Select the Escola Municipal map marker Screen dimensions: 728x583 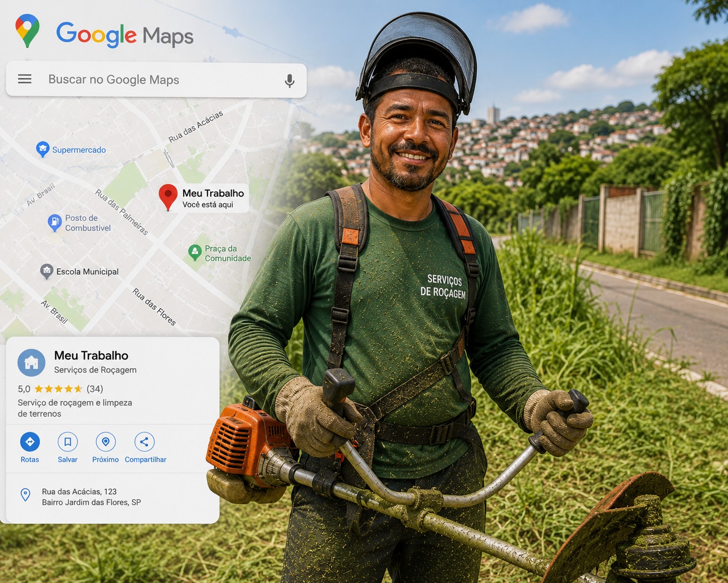coord(47,271)
